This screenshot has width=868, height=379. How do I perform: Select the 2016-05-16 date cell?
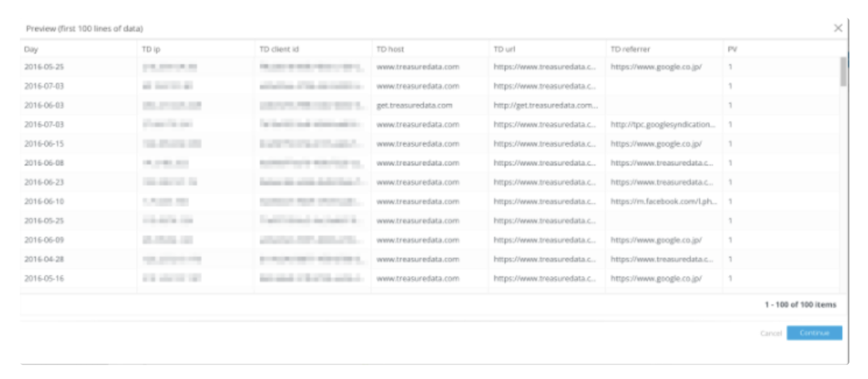[44, 279]
